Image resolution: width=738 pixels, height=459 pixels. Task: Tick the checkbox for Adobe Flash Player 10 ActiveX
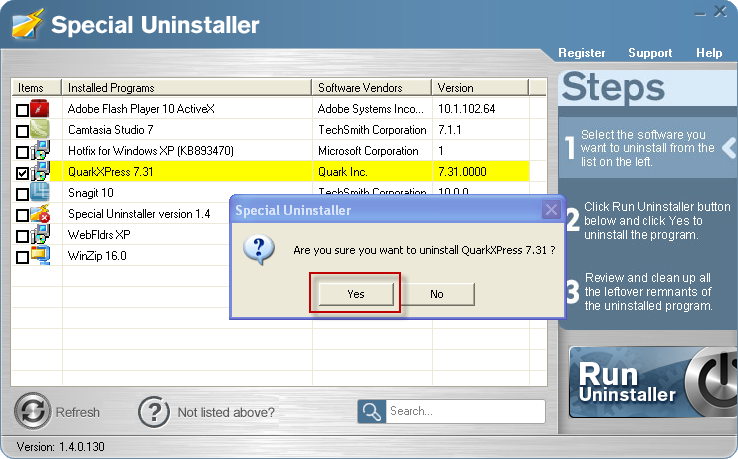22,110
